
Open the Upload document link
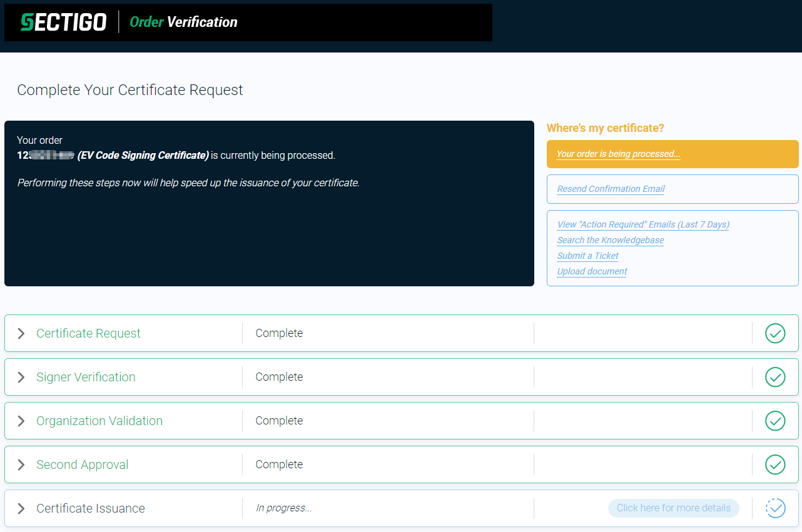tap(592, 271)
